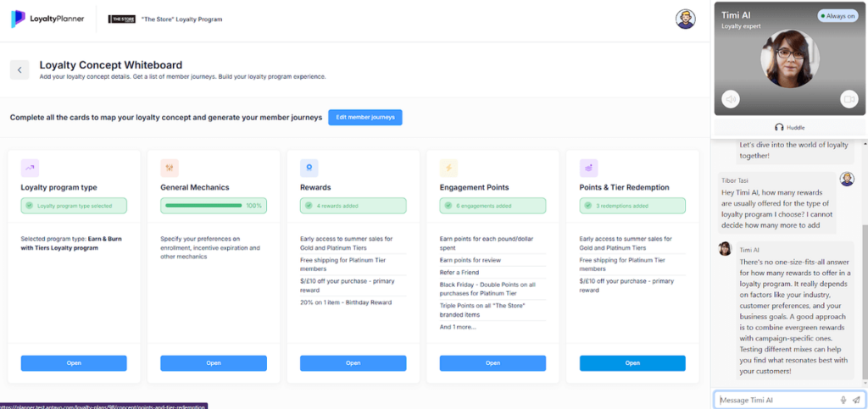Image resolution: width=868 pixels, height=409 pixels.
Task: Turn on the video camera icon
Action: point(848,99)
